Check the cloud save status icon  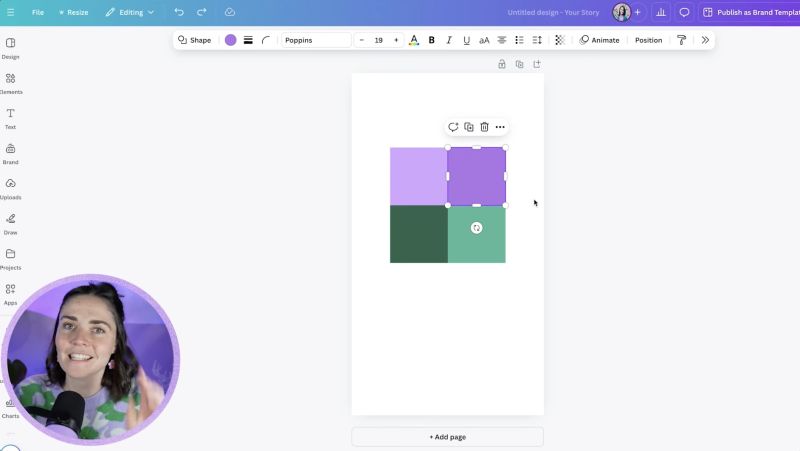click(x=230, y=12)
